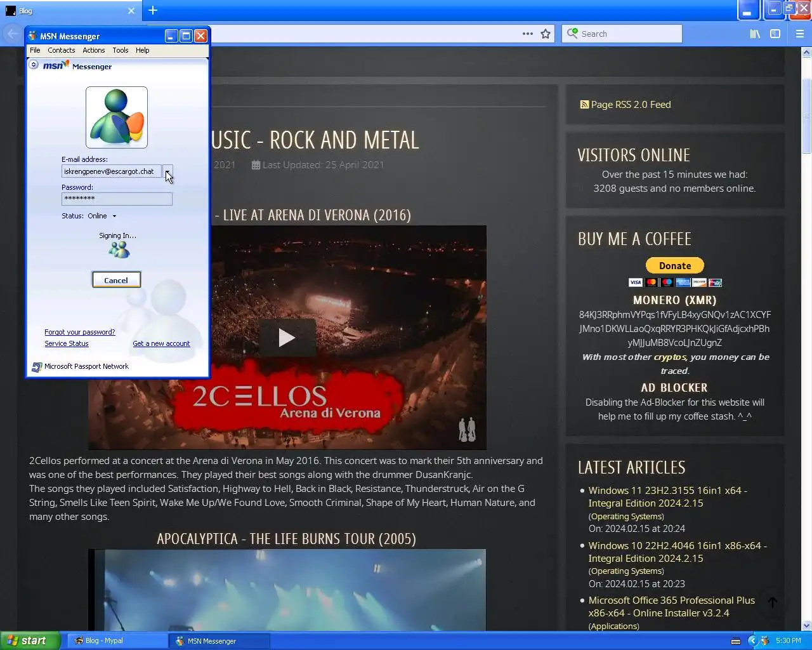Image resolution: width=812 pixels, height=650 pixels.
Task: Click the e-mail address field
Action: pos(112,171)
